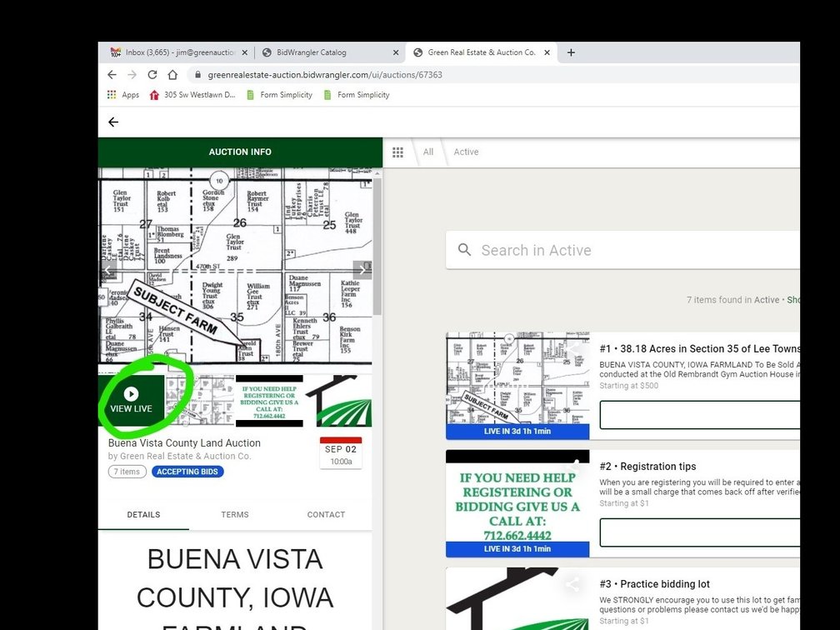This screenshot has width=840, height=630.
Task: Open a new browser tab
Action: click(x=571, y=52)
